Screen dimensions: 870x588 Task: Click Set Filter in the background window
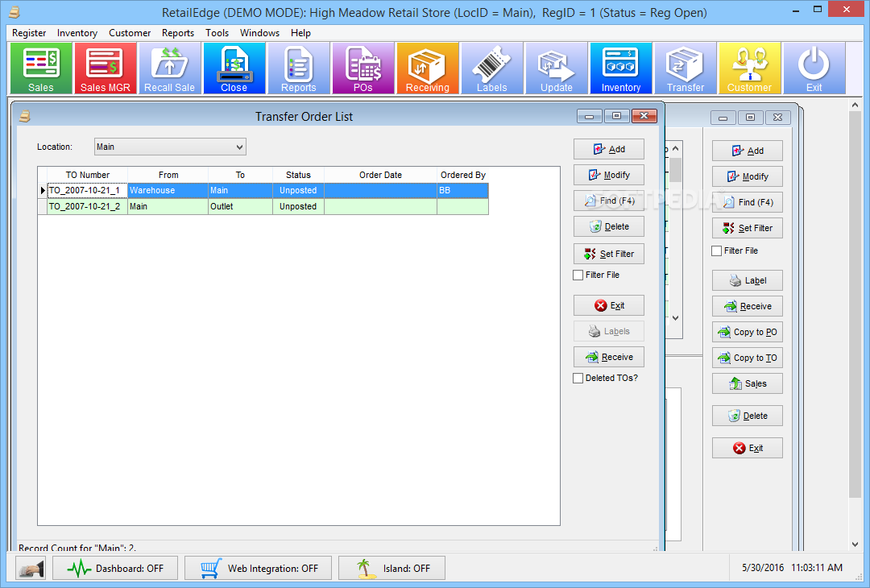tap(748, 228)
